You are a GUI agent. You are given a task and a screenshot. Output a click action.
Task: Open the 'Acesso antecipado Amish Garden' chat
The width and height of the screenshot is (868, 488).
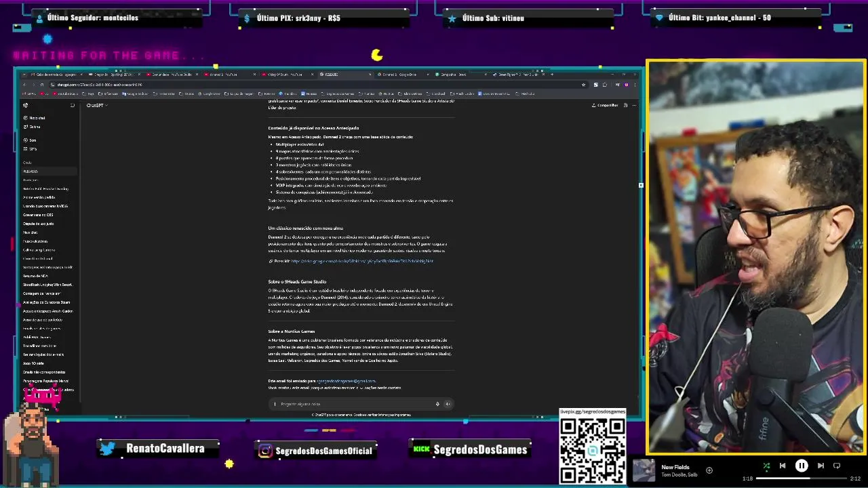47,311
